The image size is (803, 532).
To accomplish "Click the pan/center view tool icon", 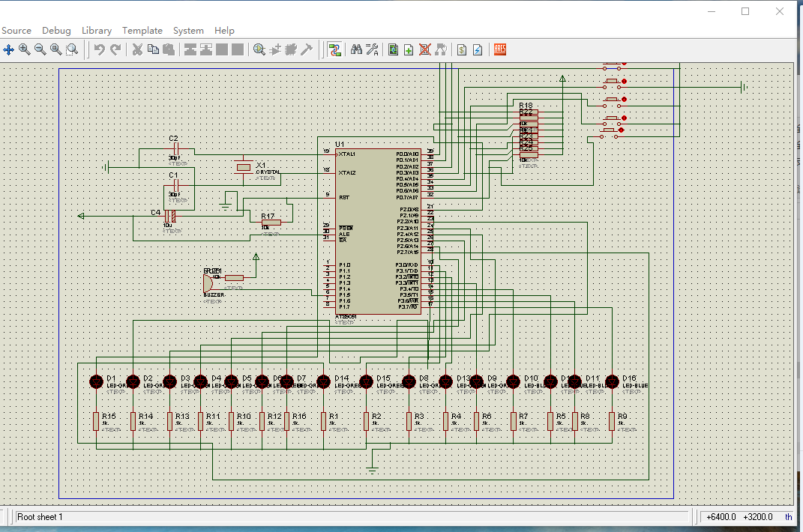I will [x=9, y=49].
